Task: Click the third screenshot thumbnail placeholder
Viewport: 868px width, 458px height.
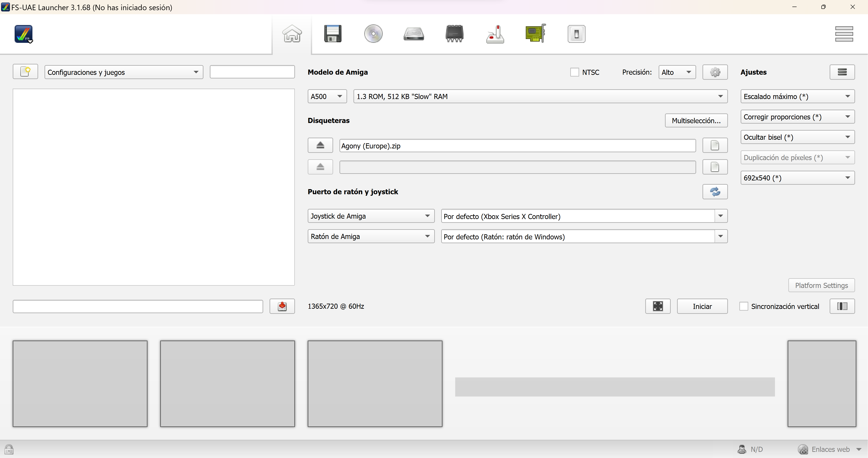Action: pos(375,383)
